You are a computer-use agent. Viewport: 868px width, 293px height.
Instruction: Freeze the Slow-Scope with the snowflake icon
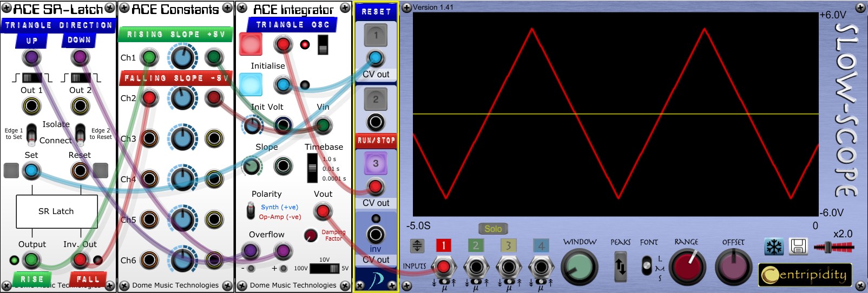774,247
